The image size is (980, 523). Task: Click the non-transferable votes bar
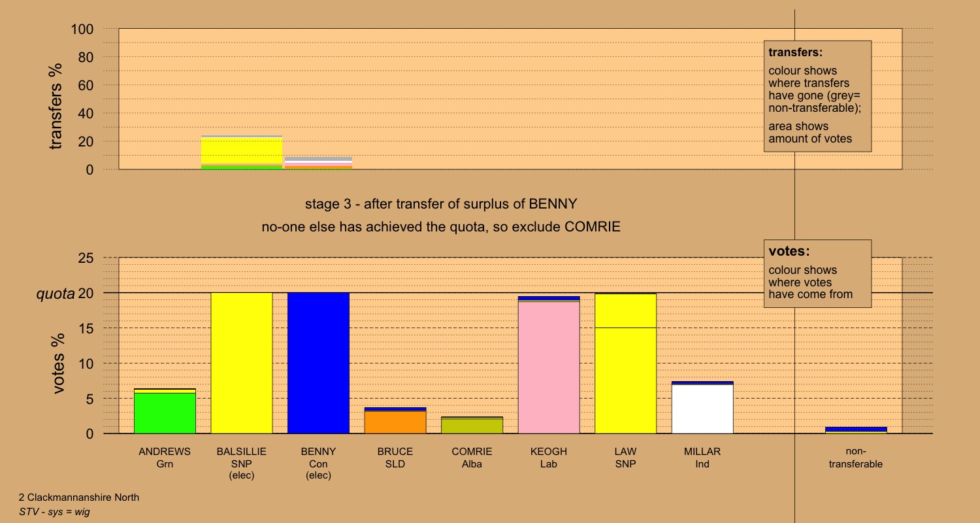pyautogui.click(x=856, y=430)
